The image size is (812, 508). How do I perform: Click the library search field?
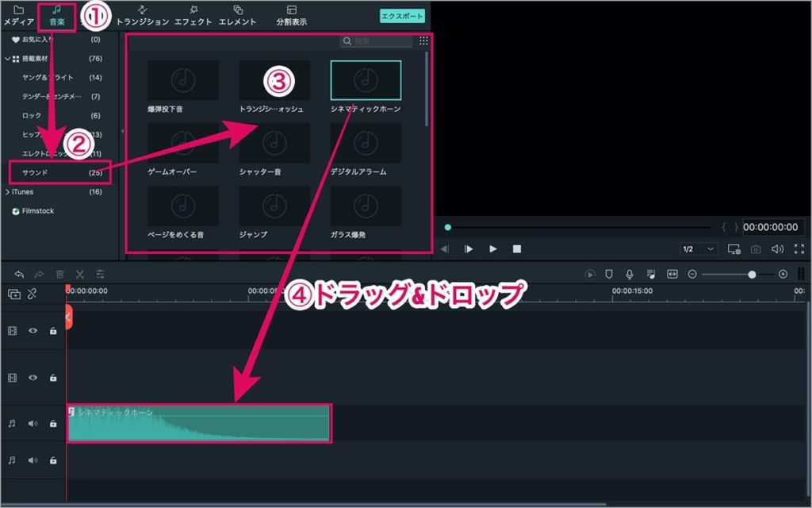(377, 41)
